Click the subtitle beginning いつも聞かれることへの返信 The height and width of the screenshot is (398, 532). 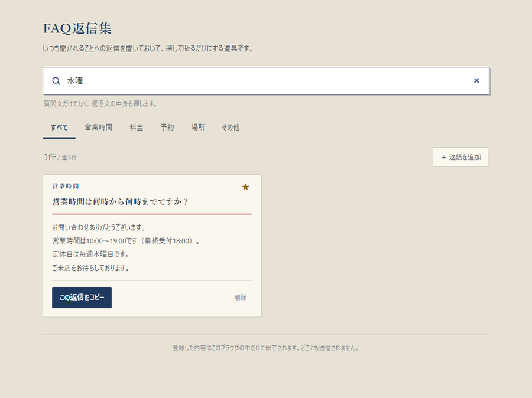coord(148,48)
